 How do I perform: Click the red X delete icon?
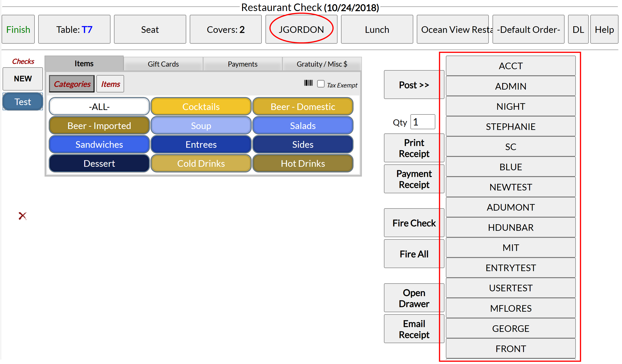(23, 216)
